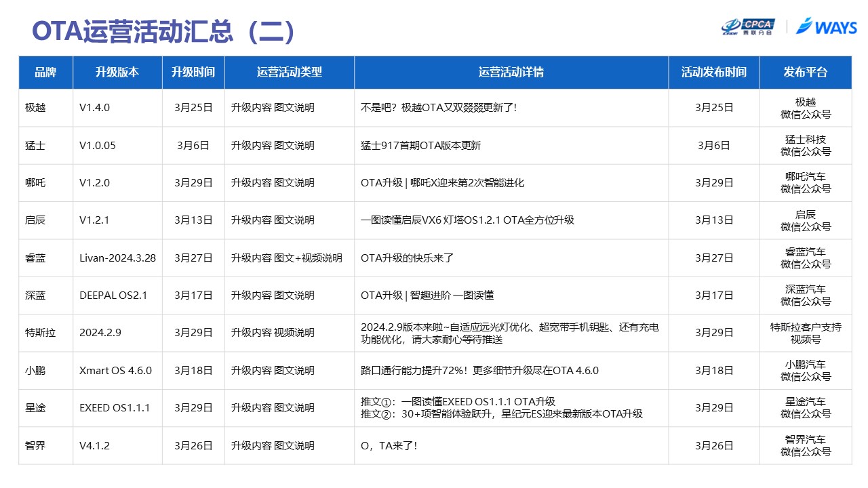868x488 pixels.
Task: Click detail 推文①：一图读懂EXEED OS1.1.1 OTA升级
Action: (x=458, y=402)
